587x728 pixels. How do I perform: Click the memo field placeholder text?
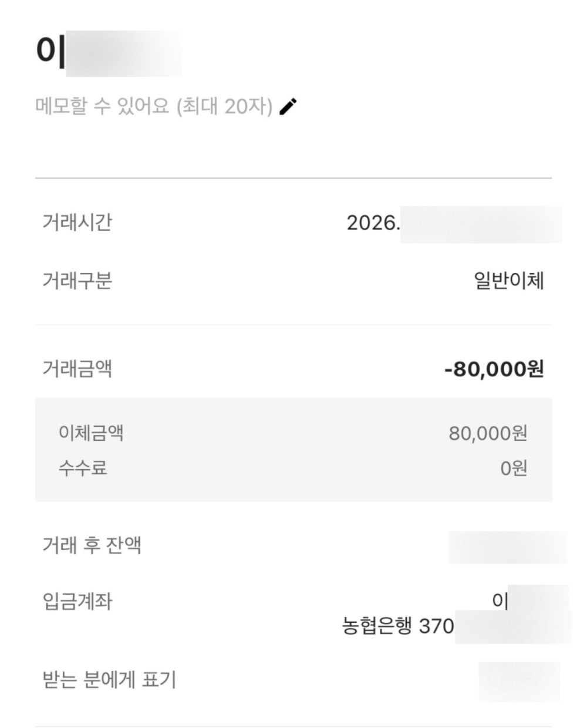[x=154, y=106]
